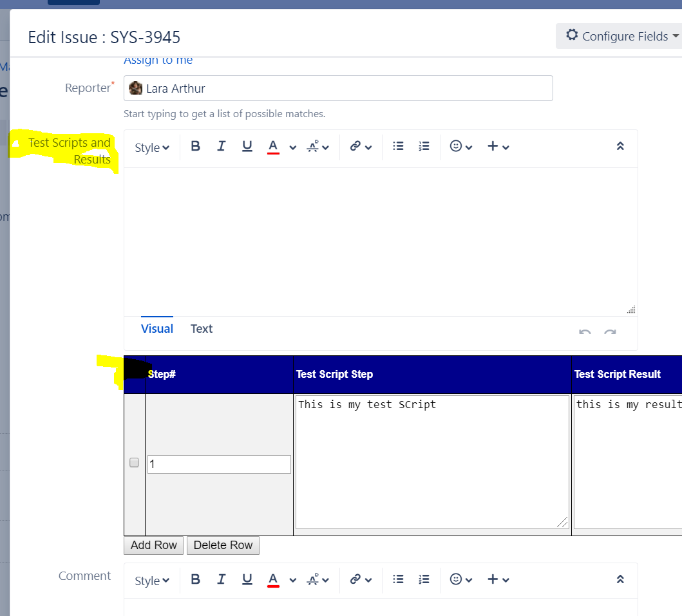Open emoji picker in Comment editor

coord(461,579)
